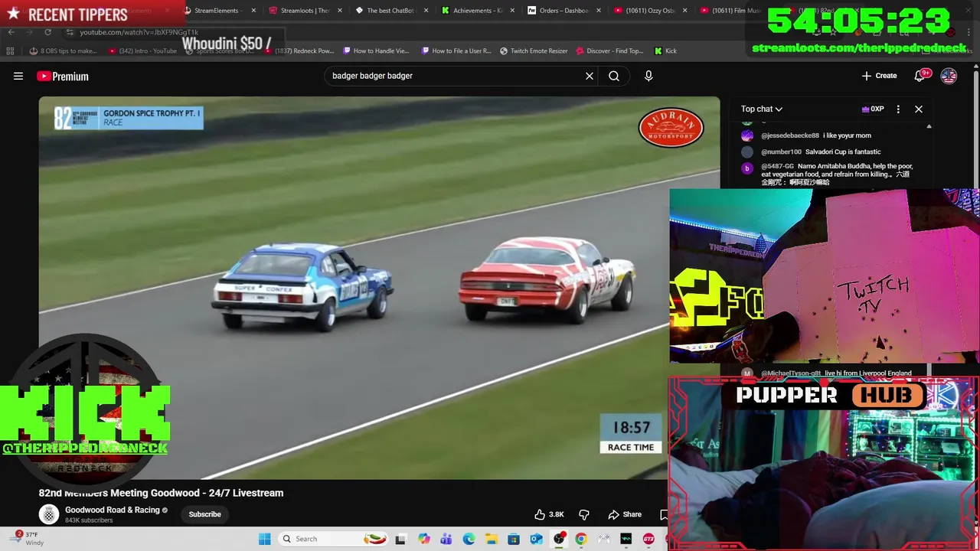Click the Goodwood race video player
The width and height of the screenshot is (980, 551).
379,288
